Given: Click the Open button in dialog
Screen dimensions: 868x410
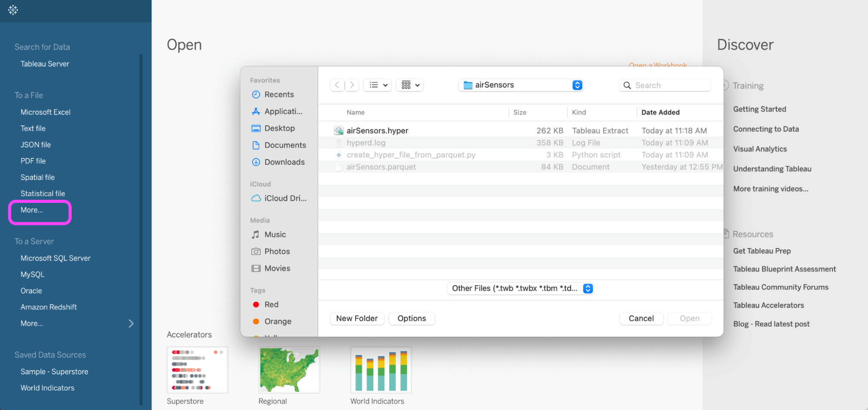Looking at the screenshot, I should pos(690,318).
